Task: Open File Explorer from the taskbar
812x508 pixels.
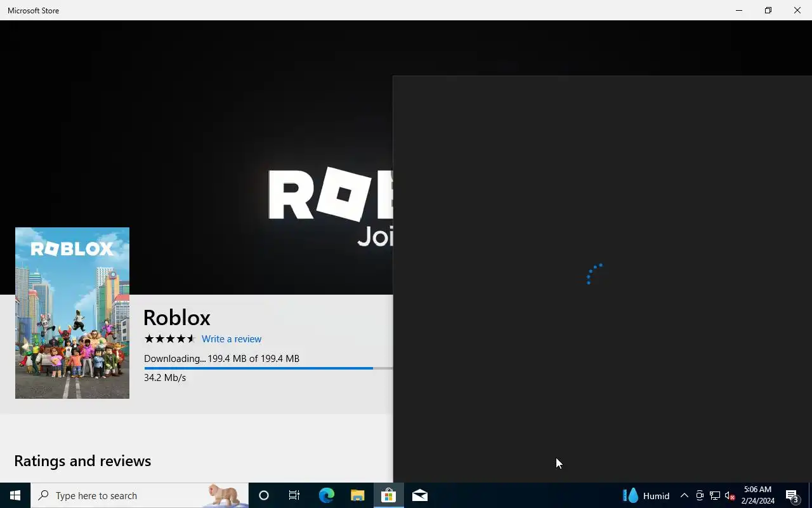Action: (x=357, y=495)
